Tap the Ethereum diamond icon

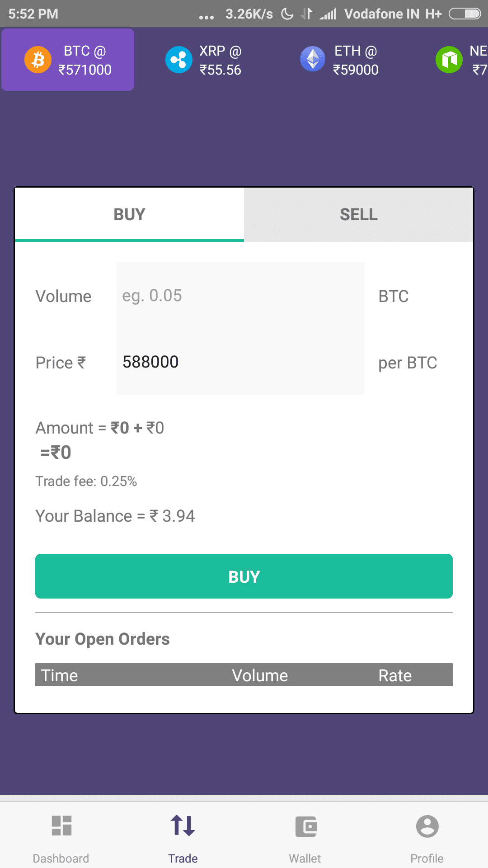pos(313,59)
